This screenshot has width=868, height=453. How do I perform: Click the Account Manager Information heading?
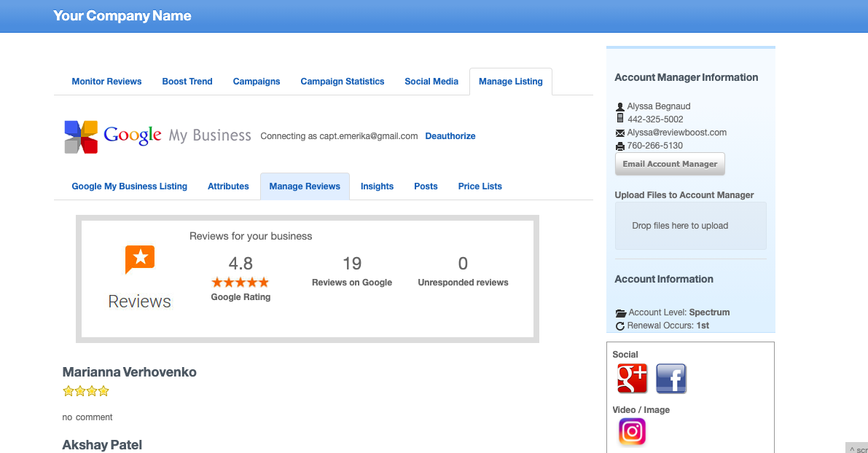(687, 77)
